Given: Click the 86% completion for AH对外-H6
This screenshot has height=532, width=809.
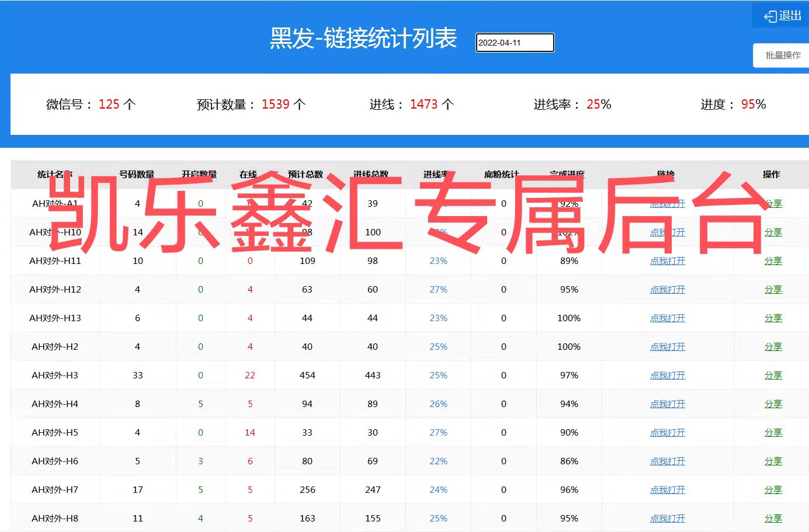Looking at the screenshot, I should tap(569, 461).
